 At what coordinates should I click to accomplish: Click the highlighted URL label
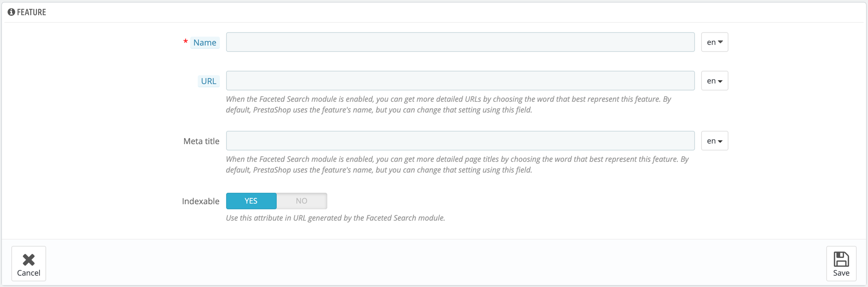click(208, 81)
